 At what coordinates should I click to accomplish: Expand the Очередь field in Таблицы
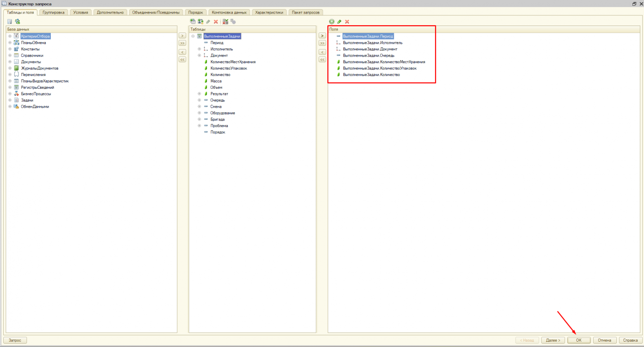pyautogui.click(x=199, y=100)
